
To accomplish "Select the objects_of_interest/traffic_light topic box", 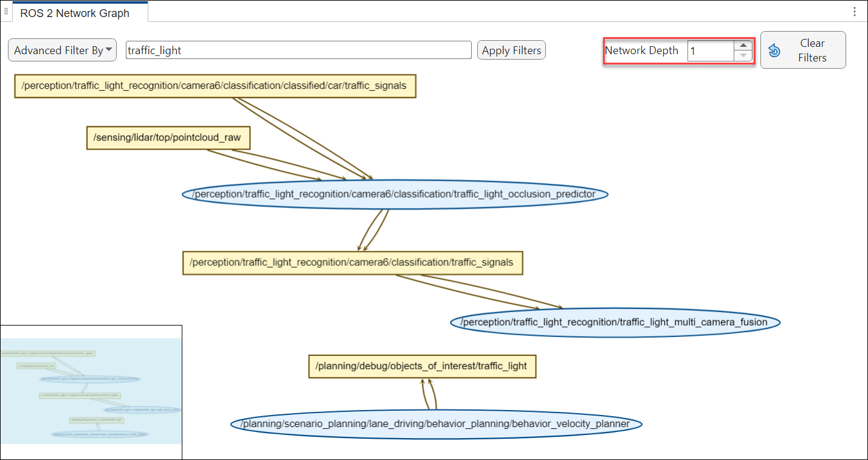I will 422,366.
